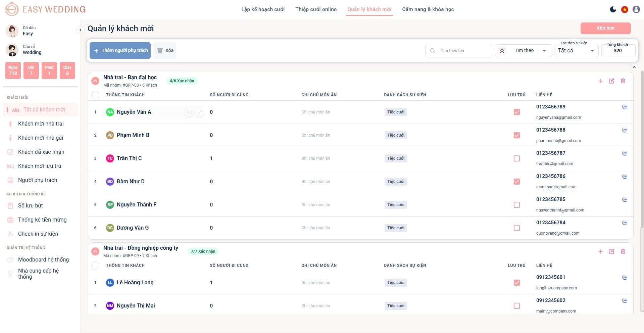Open Tìm theo dropdown
This screenshot has height=333, width=644.
530,51
